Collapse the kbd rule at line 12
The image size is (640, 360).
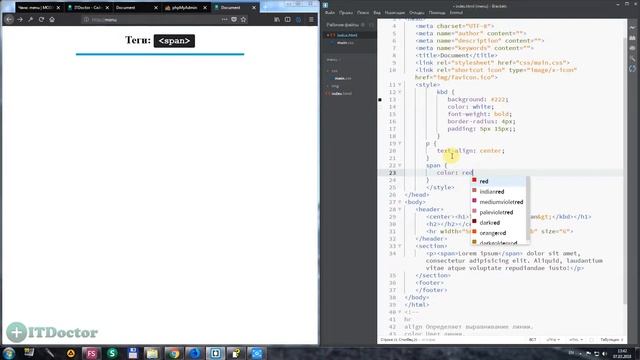[400, 92]
